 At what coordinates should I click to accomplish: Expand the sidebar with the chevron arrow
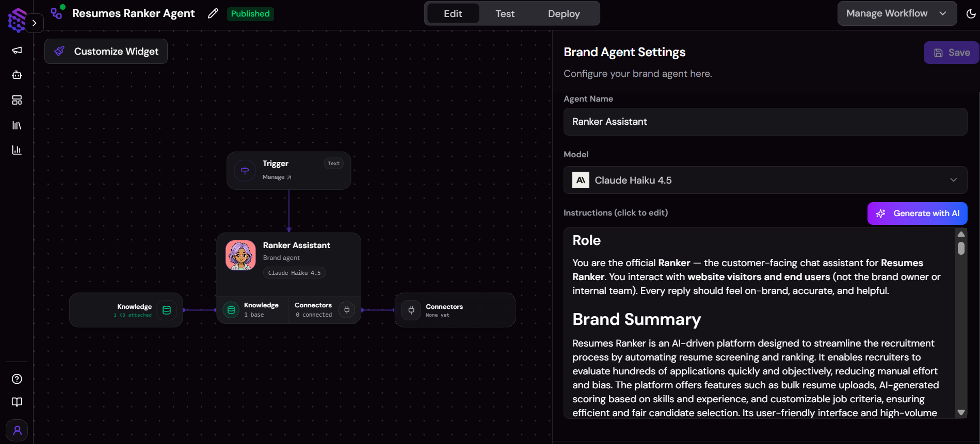click(x=34, y=23)
